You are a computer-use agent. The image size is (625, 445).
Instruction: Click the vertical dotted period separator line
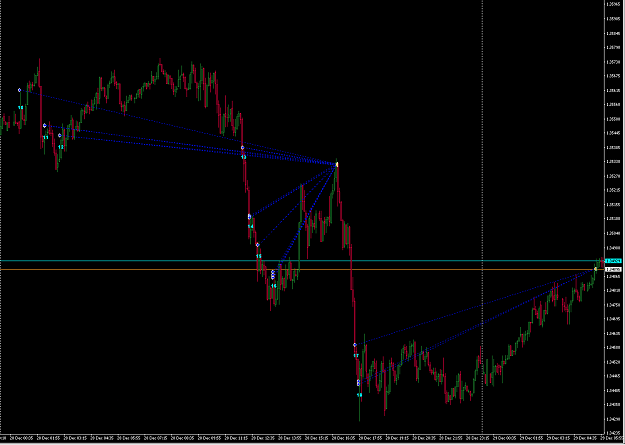482,215
